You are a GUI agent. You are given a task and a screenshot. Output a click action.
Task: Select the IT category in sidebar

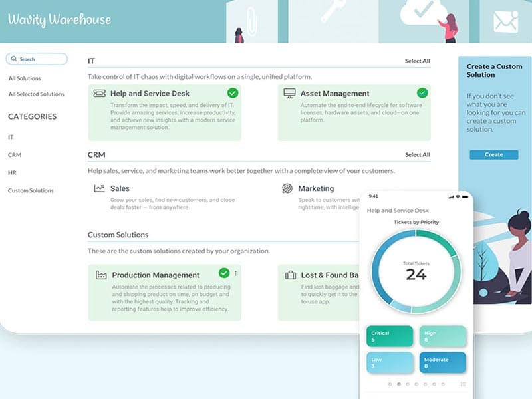coord(11,137)
